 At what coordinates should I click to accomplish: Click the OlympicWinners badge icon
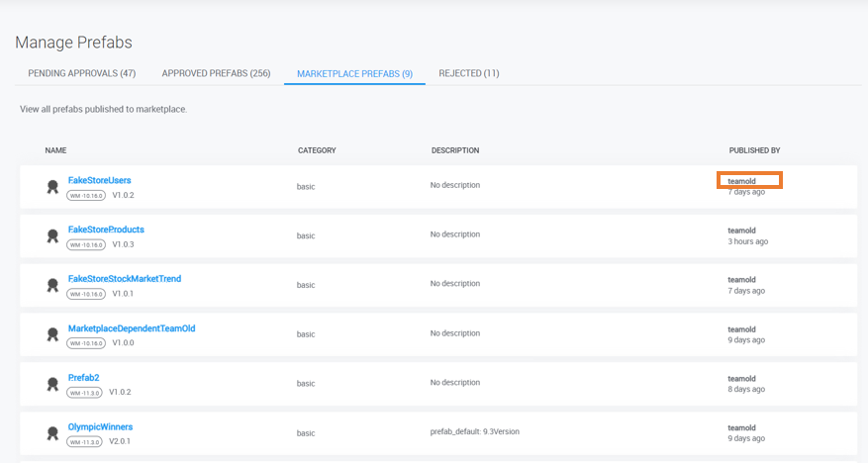coord(52,433)
